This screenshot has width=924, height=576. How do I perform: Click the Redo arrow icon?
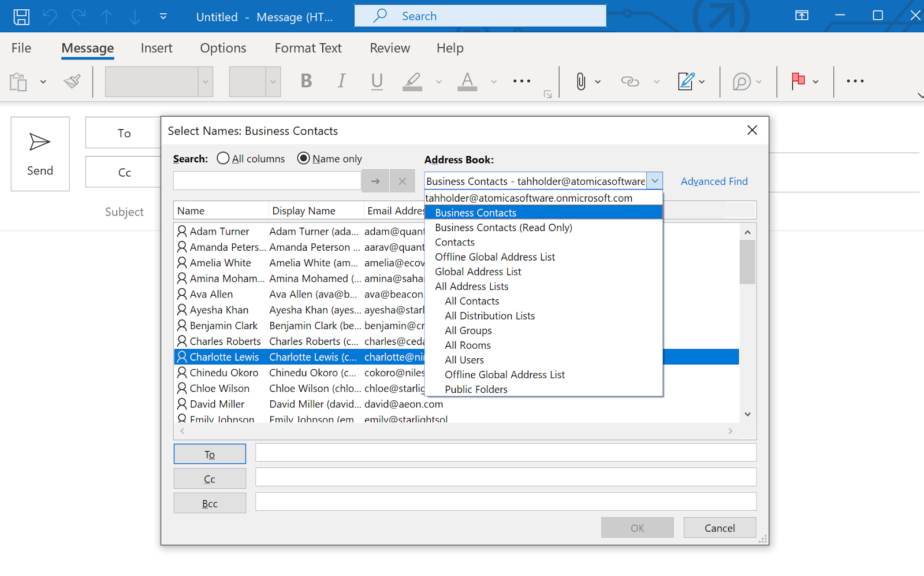pos(79,17)
